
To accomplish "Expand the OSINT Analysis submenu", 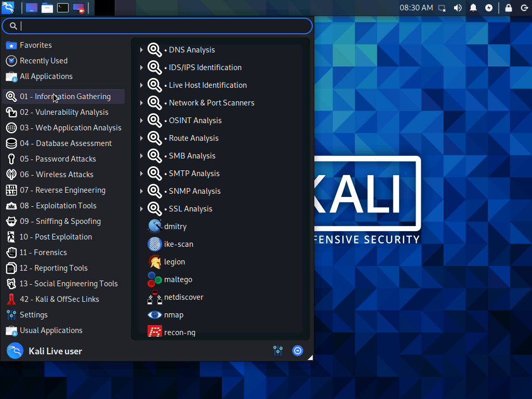I will (x=141, y=121).
